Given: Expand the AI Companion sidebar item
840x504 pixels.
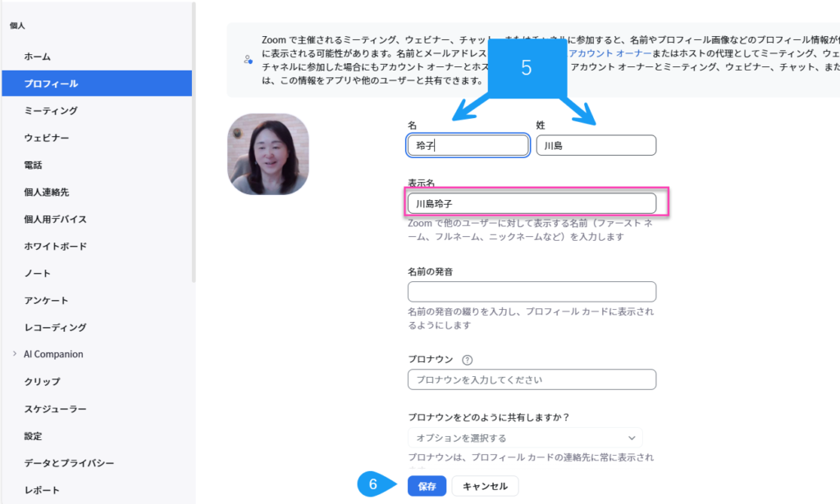Looking at the screenshot, I should pyautogui.click(x=15, y=354).
